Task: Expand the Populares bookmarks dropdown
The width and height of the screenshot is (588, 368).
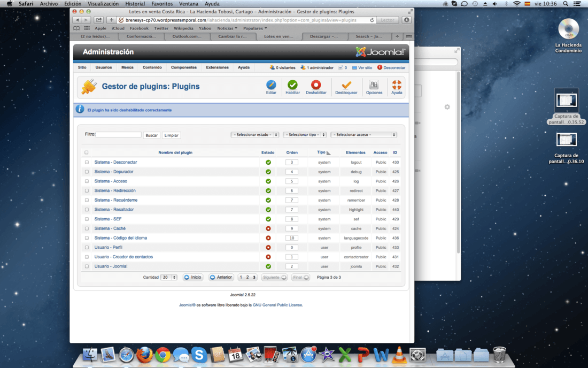Action: coord(255,28)
